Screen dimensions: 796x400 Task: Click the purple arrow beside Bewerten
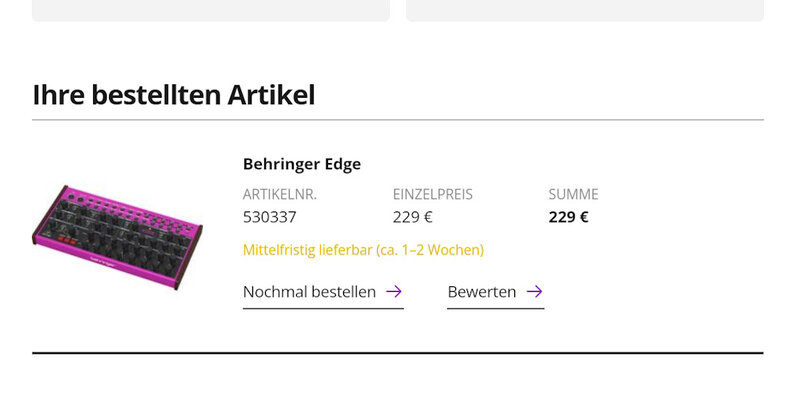tap(534, 291)
